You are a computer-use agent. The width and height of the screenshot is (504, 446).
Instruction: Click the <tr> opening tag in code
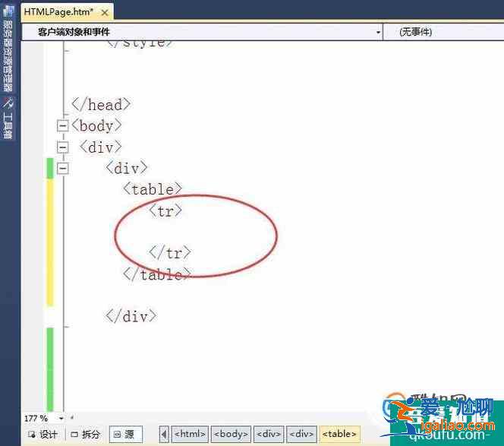tap(165, 211)
